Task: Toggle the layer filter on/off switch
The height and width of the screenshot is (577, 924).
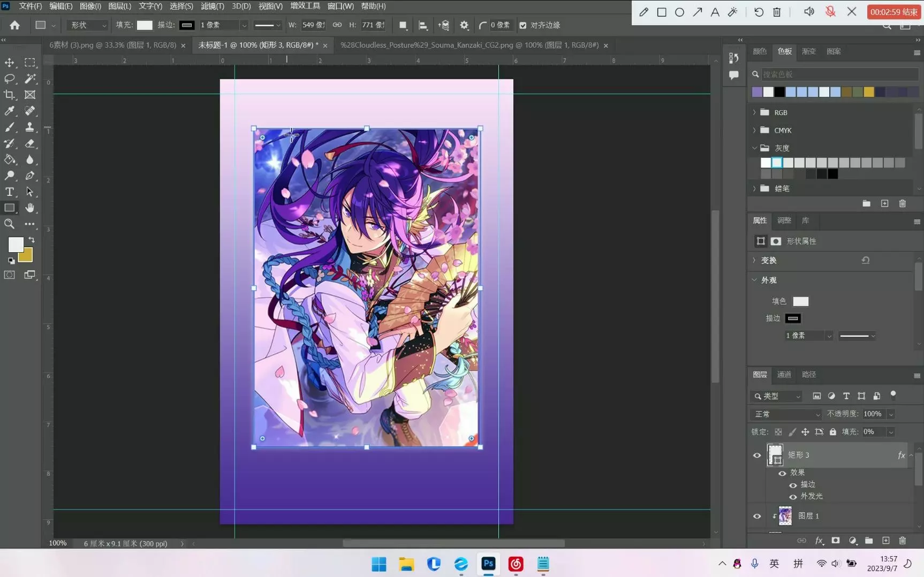Action: coord(893,394)
